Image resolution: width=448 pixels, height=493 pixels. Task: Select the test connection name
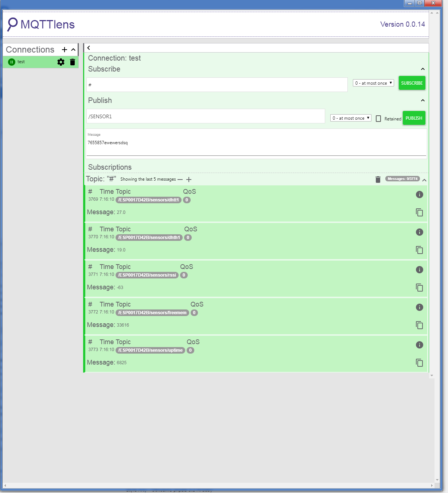click(21, 62)
